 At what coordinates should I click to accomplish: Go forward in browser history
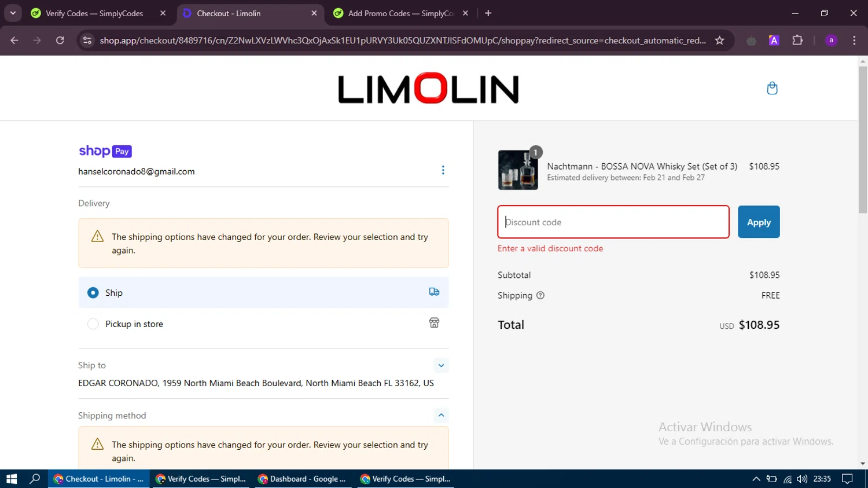37,41
